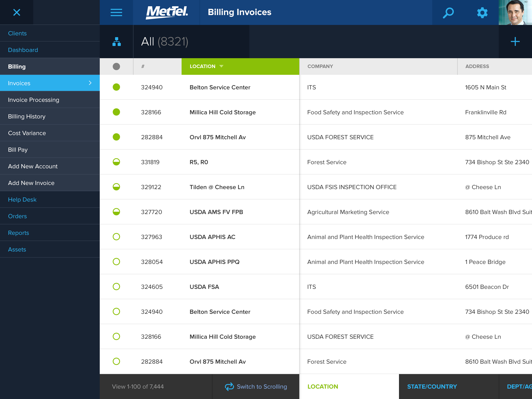The height and width of the screenshot is (399, 532).
Task: Close the side menu with X icon
Action: pos(17,12)
